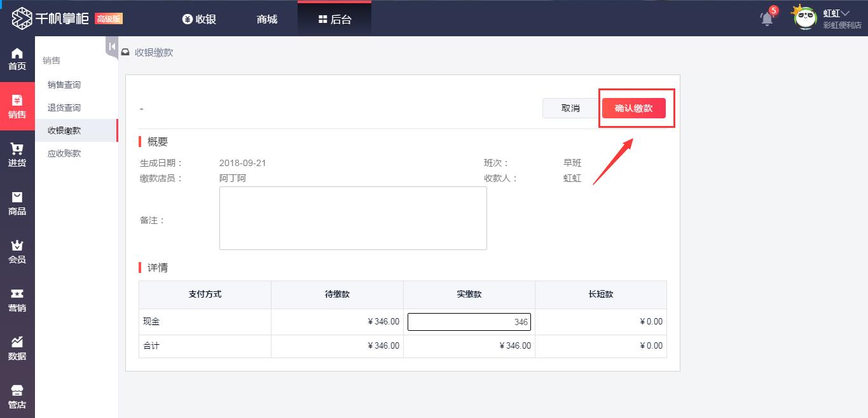Switch to the 收银 cashier tab
The height and width of the screenshot is (418, 868).
[199, 19]
